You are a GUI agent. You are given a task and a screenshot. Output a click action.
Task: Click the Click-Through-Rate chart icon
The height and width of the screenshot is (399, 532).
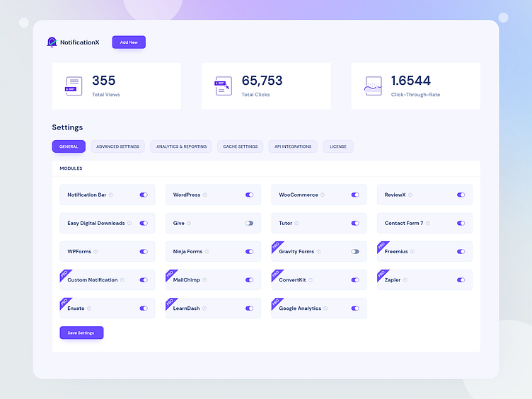(x=373, y=86)
